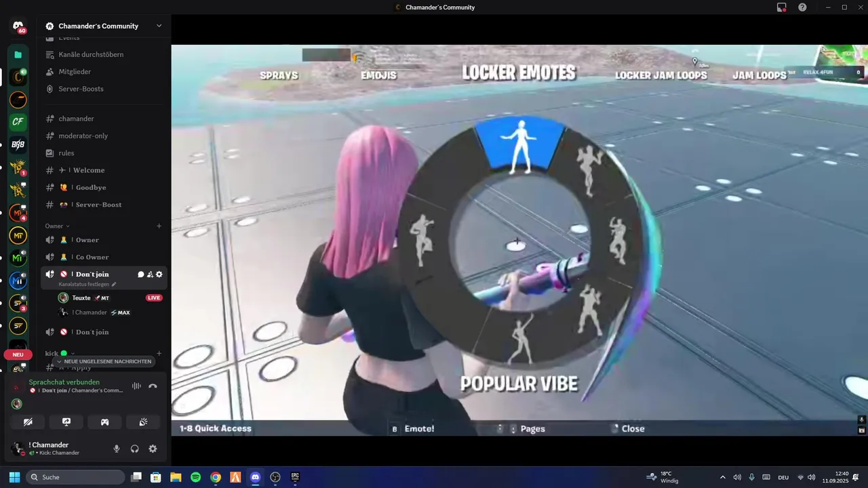This screenshot has height=488, width=868.
Task: Click the stream video view
Action: (x=519, y=240)
